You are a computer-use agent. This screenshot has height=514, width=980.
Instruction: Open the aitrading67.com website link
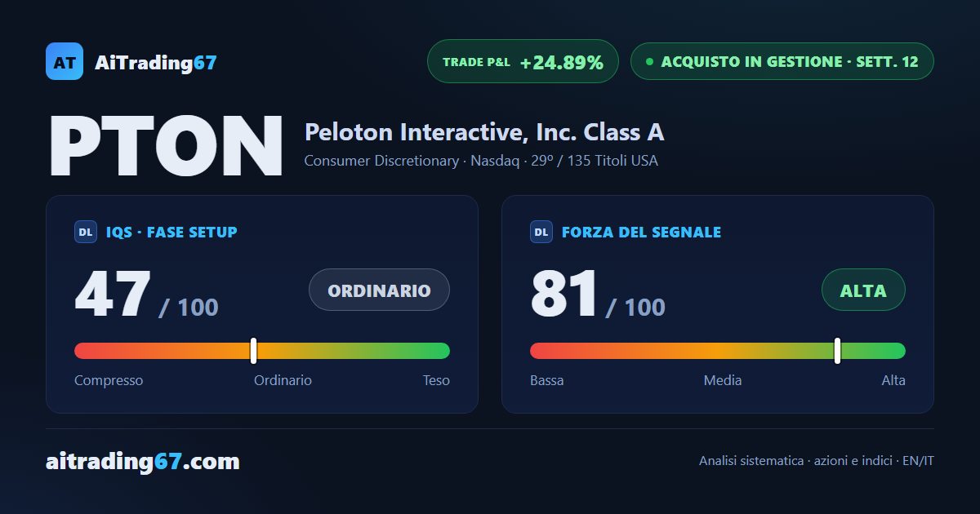pos(143,461)
